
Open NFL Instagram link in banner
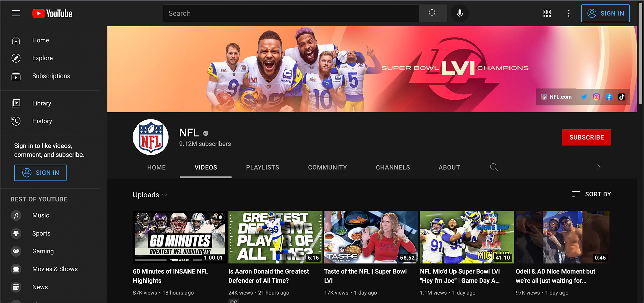tap(596, 97)
